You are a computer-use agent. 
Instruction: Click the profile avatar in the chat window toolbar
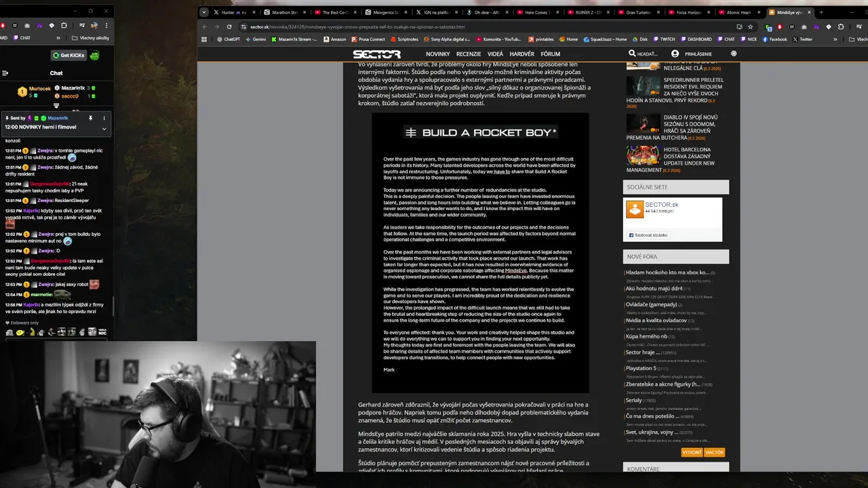click(94, 26)
